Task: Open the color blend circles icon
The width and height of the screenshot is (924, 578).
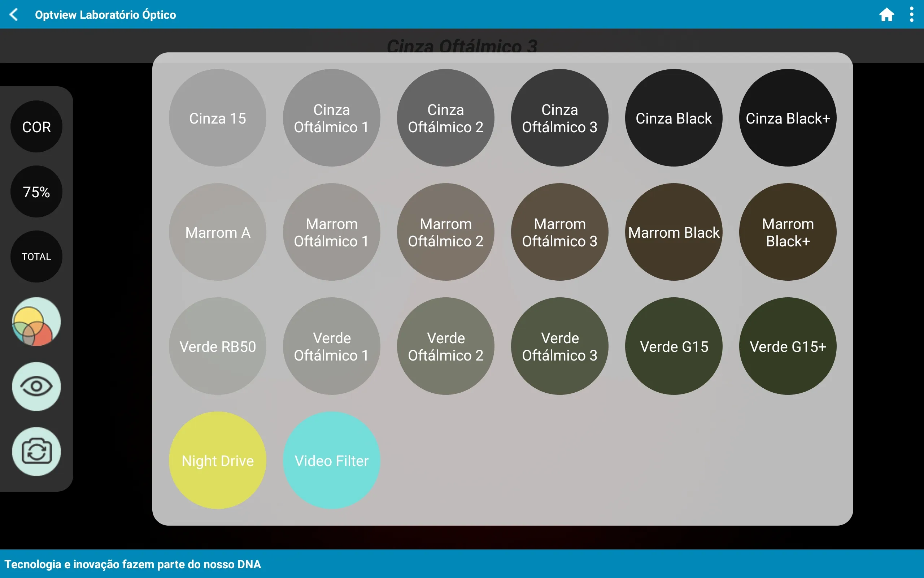Action: 36,322
